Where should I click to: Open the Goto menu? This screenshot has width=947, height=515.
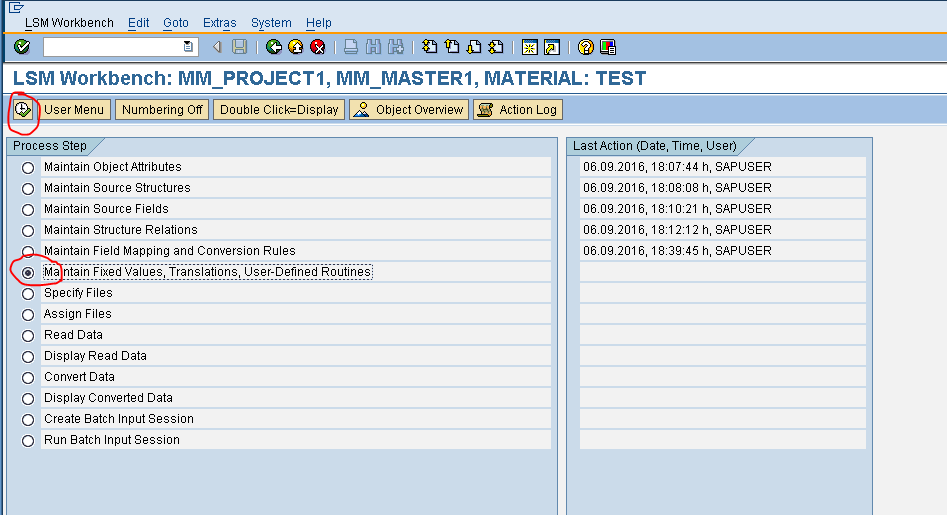(x=176, y=23)
